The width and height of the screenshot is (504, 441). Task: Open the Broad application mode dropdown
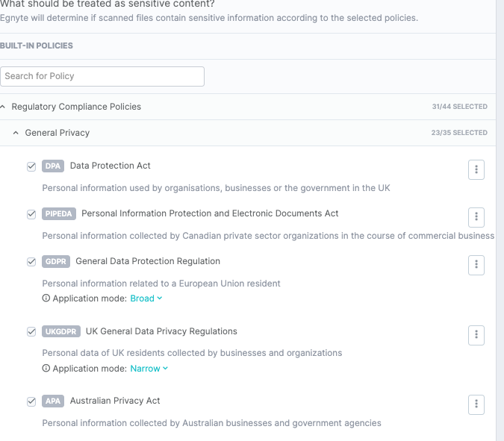click(146, 298)
